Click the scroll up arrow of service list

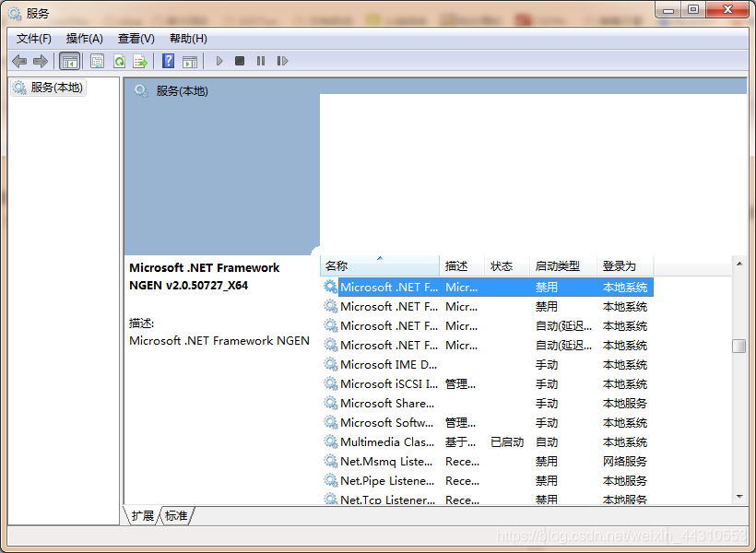tap(739, 264)
